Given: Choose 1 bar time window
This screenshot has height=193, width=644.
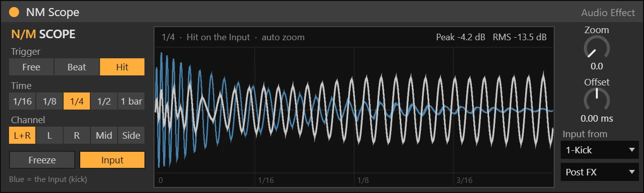Looking at the screenshot, I should tap(131, 101).
